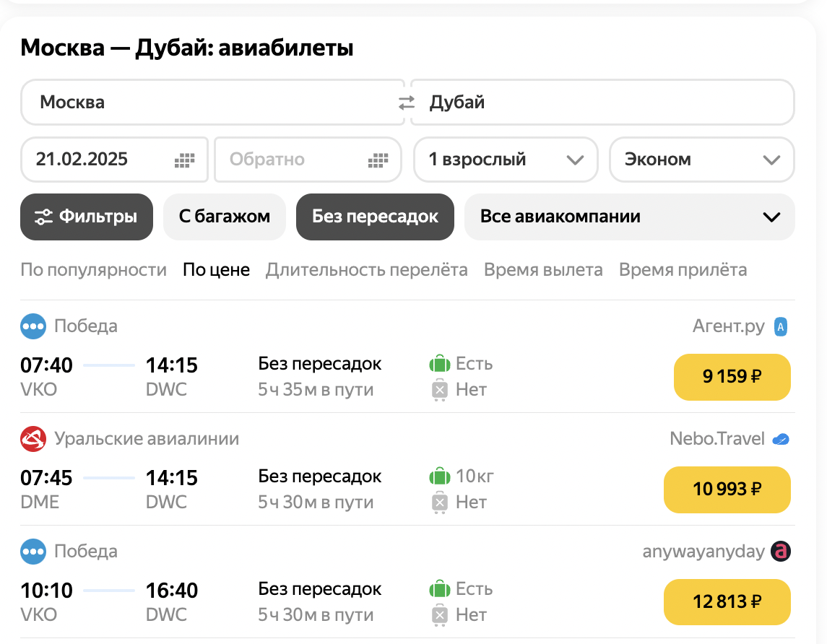The height and width of the screenshot is (644, 827).
Task: Disable the Без пересадок filter
Action: (x=374, y=217)
